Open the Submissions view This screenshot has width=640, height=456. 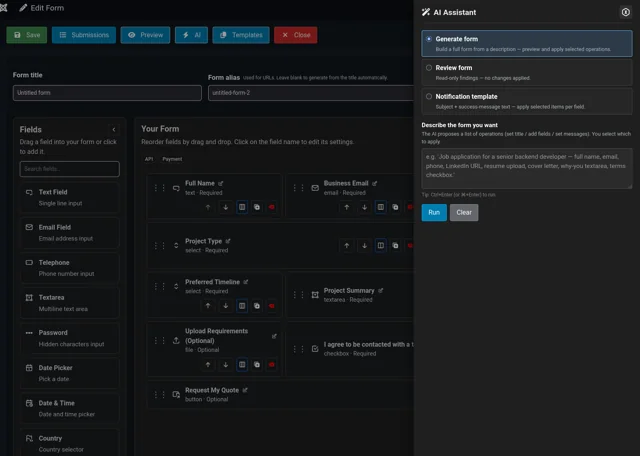[84, 35]
